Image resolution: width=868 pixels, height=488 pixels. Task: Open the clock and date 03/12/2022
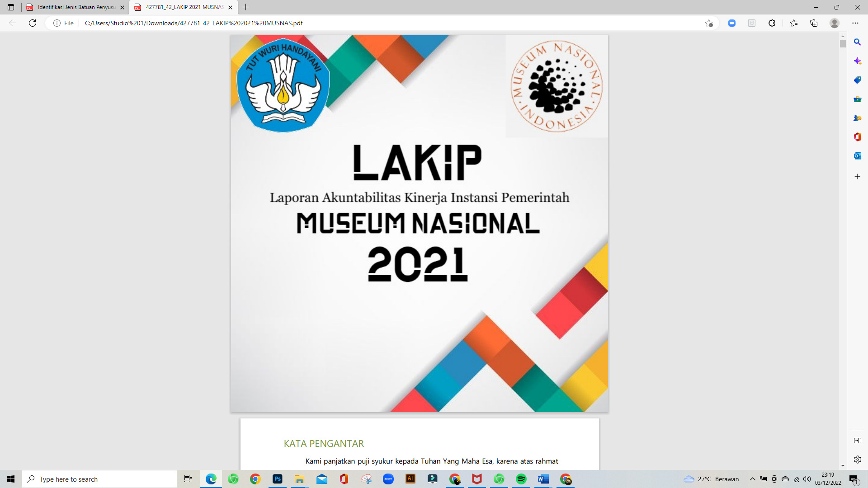pos(828,479)
